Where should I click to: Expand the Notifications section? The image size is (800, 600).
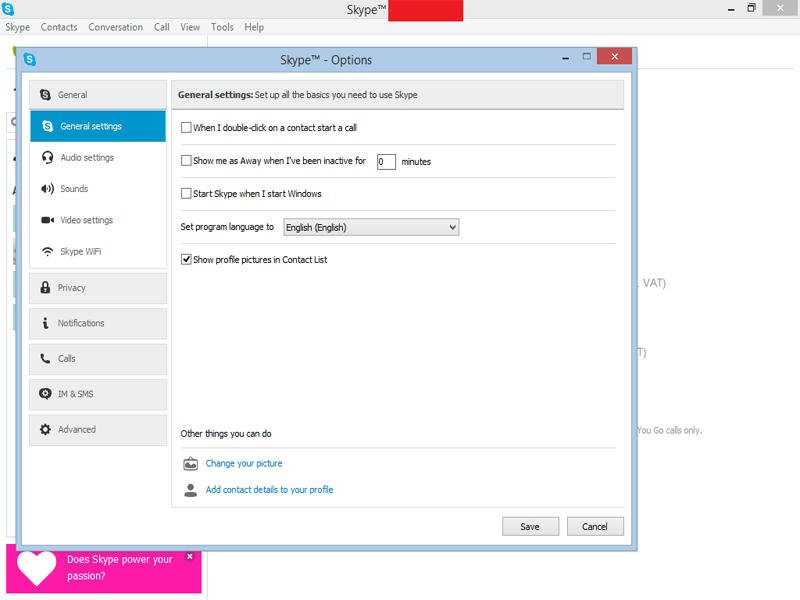[98, 323]
